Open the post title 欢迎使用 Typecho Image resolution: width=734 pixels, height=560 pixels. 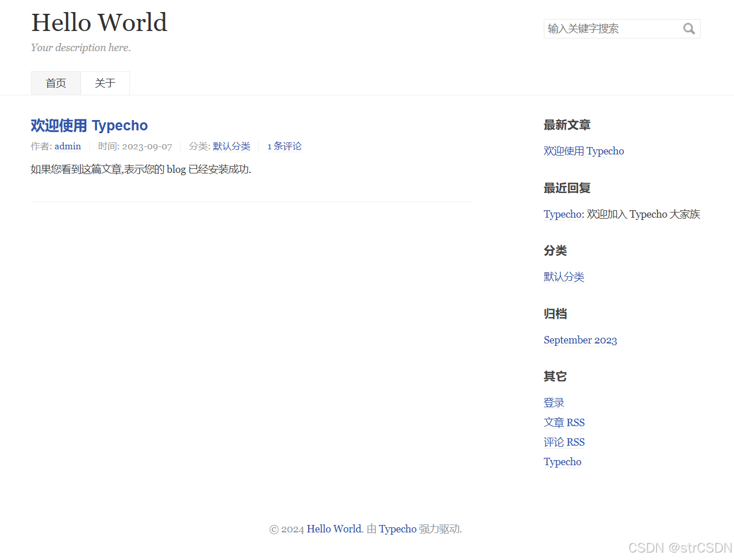89,125
